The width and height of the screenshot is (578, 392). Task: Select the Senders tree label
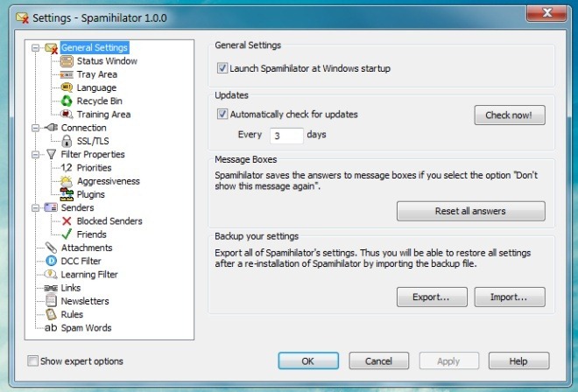(77, 207)
